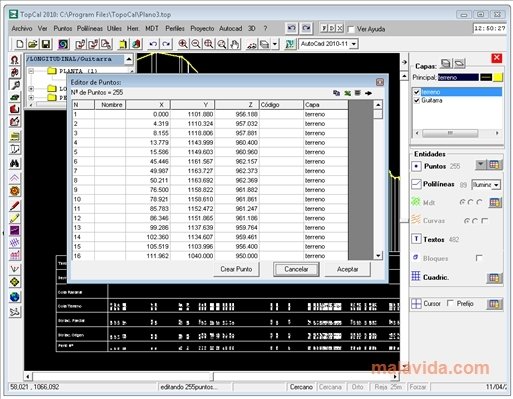Click the Cancelar button
The image size is (513, 399).
click(296, 269)
